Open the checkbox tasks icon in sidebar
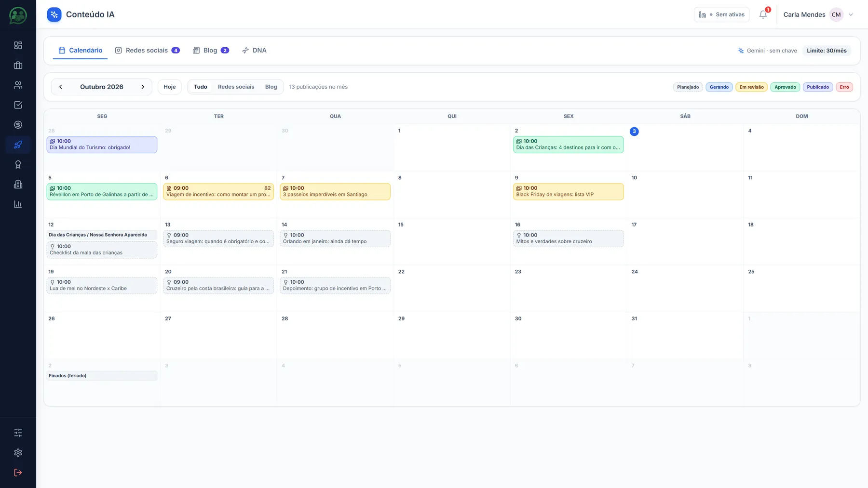 coord(18,105)
